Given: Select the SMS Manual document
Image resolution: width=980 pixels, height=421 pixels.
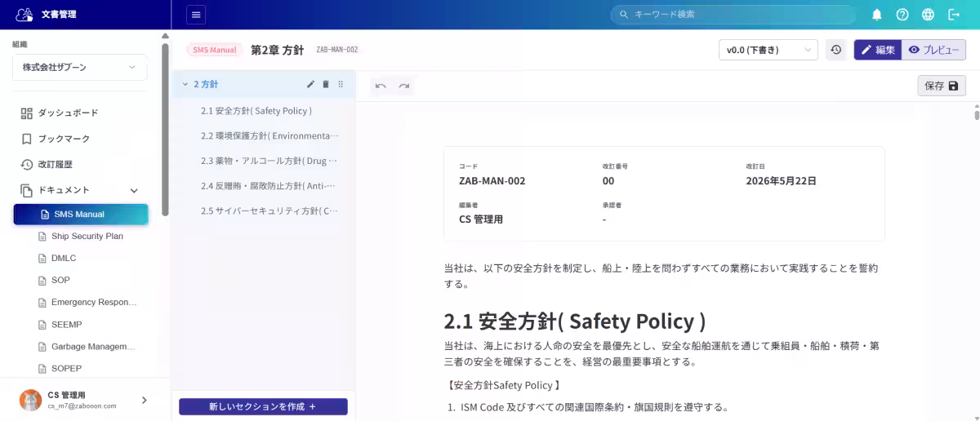Looking at the screenshot, I should [81, 215].
